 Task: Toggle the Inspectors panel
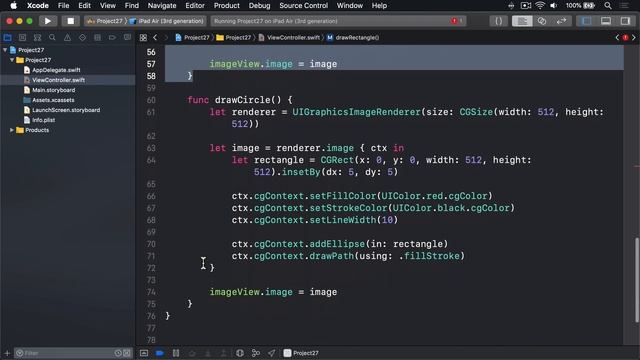(x=625, y=21)
